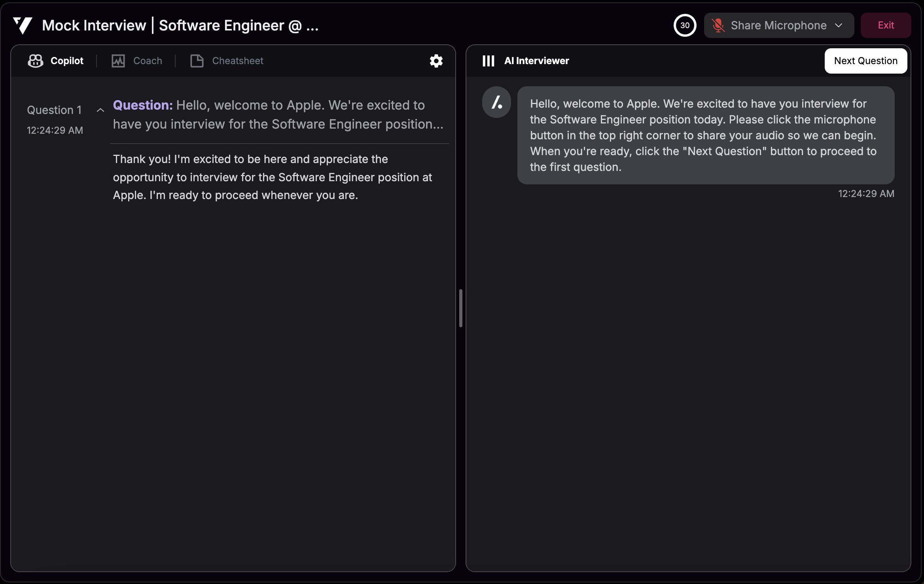Click the panel divider drag handle
Screen dimensions: 924x584
pos(460,308)
